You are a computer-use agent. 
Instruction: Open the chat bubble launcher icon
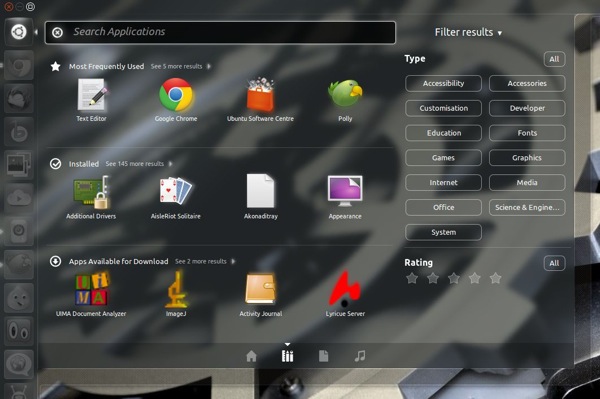(x=19, y=363)
